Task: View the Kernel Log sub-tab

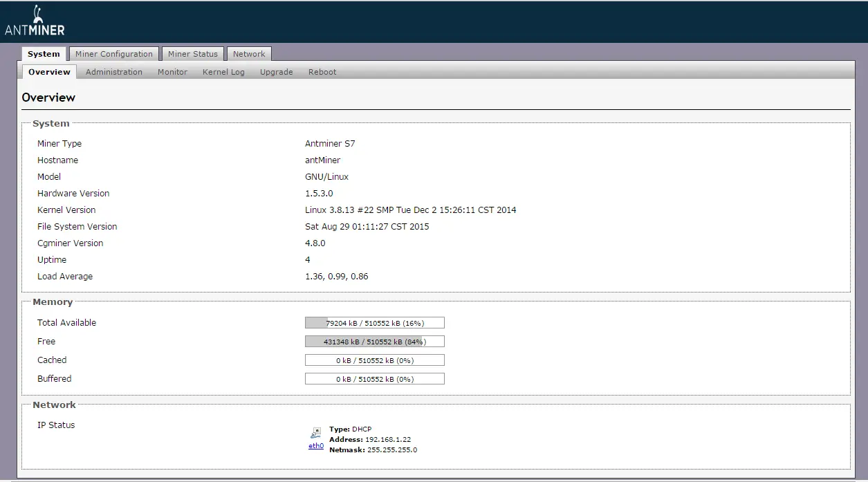Action: 223,72
